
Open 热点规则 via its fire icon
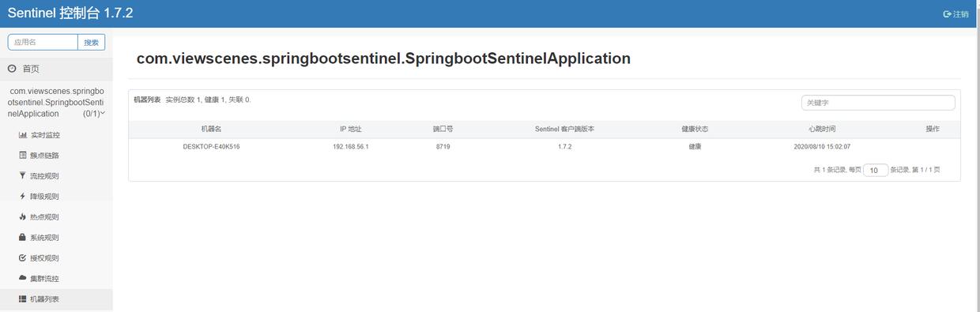23,217
